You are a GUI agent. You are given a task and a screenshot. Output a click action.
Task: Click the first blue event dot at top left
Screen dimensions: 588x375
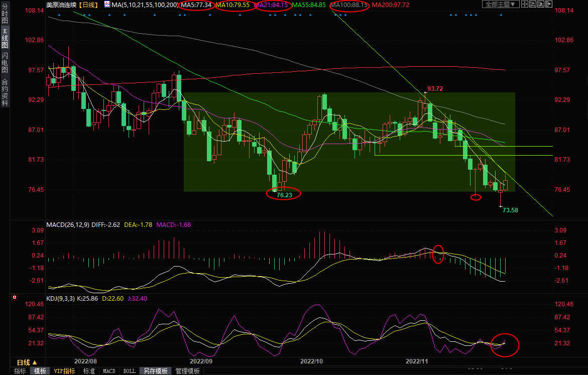(59, 15)
